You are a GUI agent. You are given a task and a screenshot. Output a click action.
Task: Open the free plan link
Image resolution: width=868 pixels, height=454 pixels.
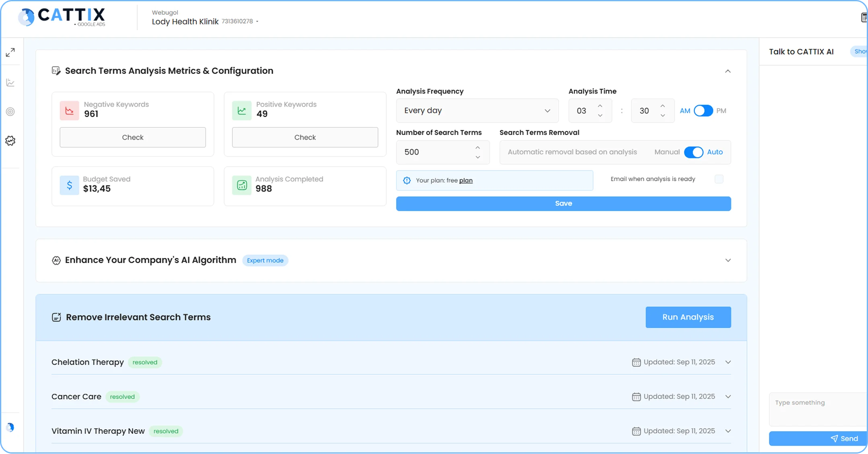point(467,180)
